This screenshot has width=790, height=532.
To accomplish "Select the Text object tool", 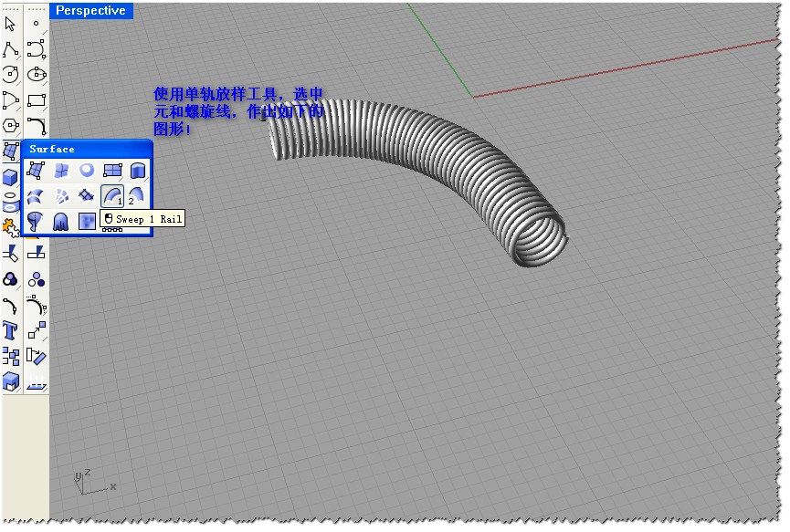I will (x=11, y=330).
